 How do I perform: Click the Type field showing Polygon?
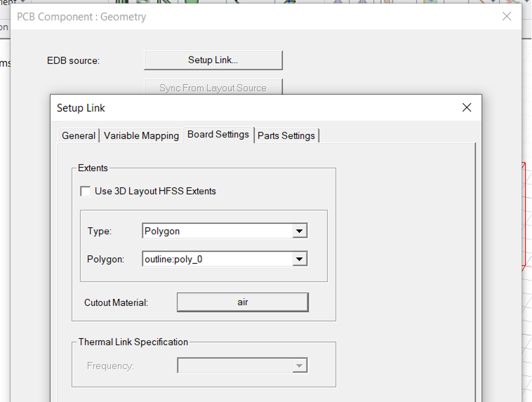point(217,231)
